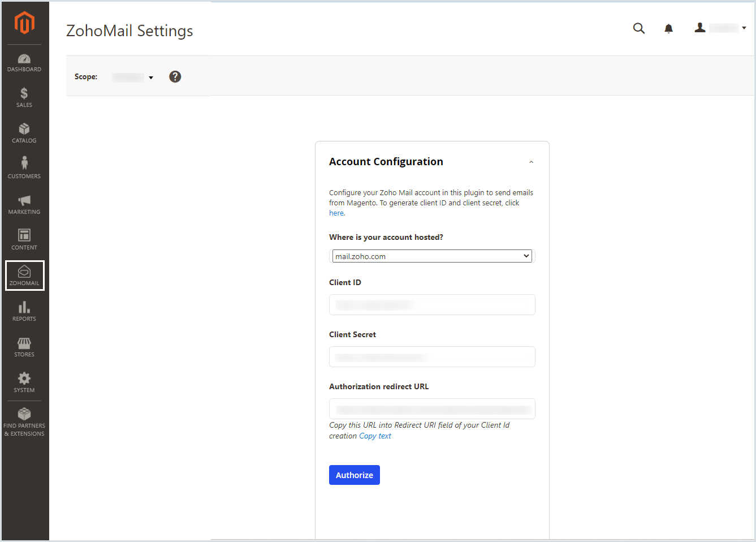Open the Catalog section

coord(24,134)
